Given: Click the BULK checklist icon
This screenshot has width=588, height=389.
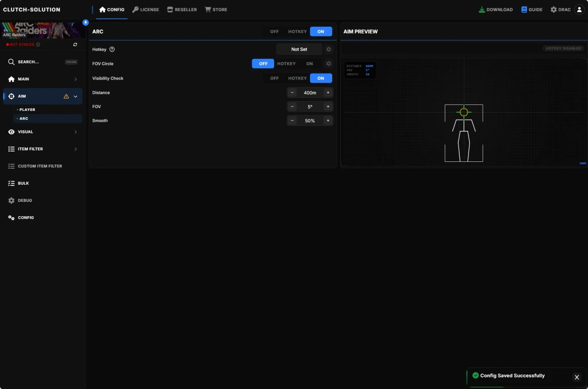Looking at the screenshot, I should click(x=11, y=183).
